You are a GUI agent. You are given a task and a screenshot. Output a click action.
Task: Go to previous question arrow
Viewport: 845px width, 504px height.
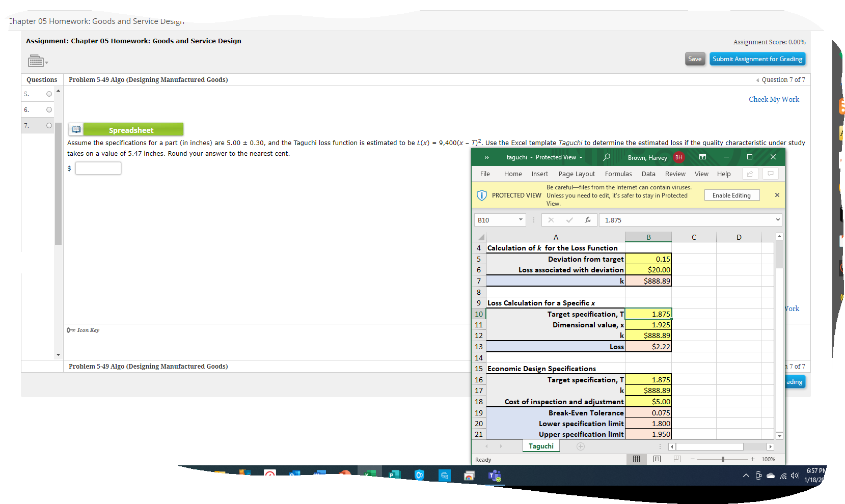(757, 80)
